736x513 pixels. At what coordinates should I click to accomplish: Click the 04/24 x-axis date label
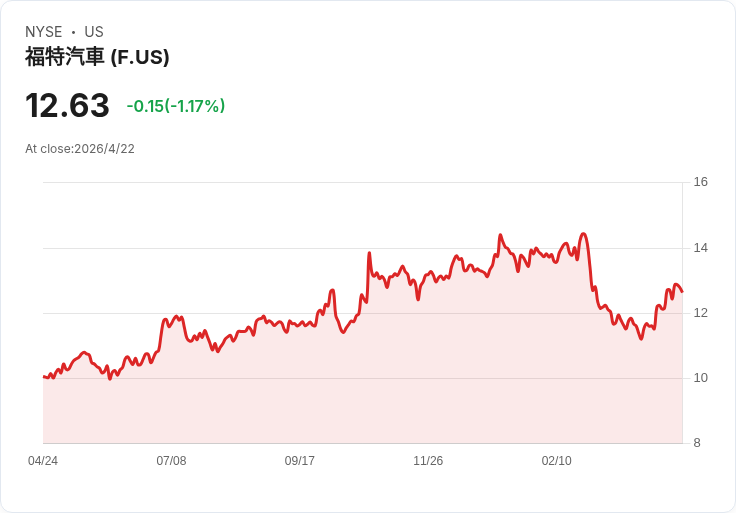tap(43, 460)
